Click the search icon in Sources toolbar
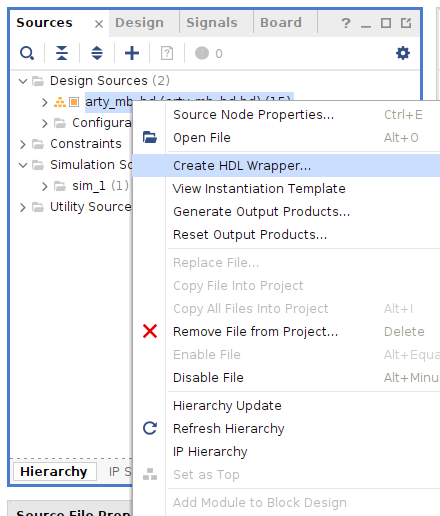The image size is (440, 516). (27, 53)
